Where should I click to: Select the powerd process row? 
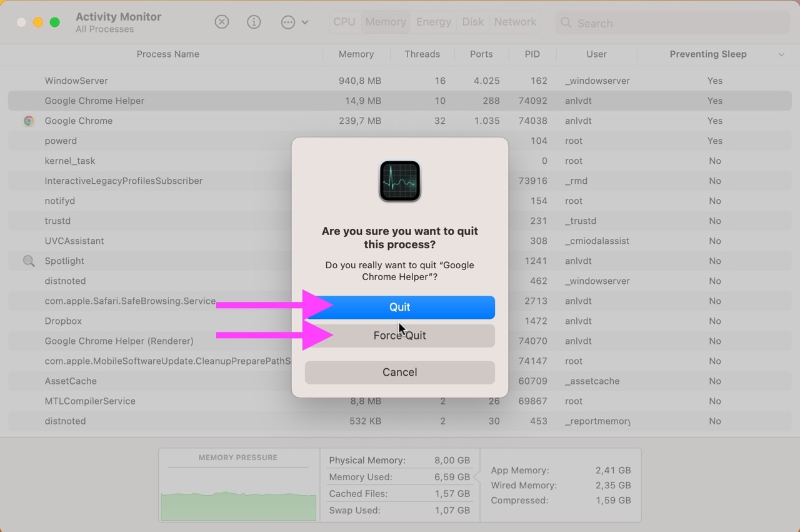[400, 141]
